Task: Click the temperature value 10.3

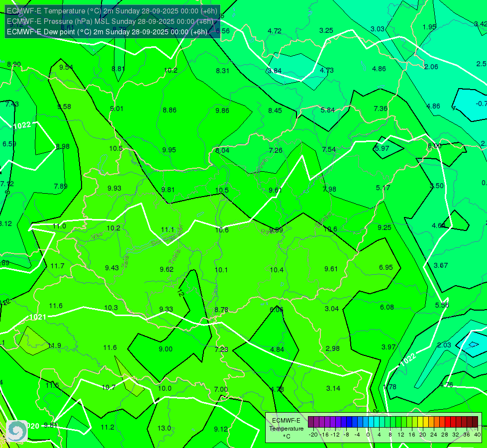Action: point(111,308)
